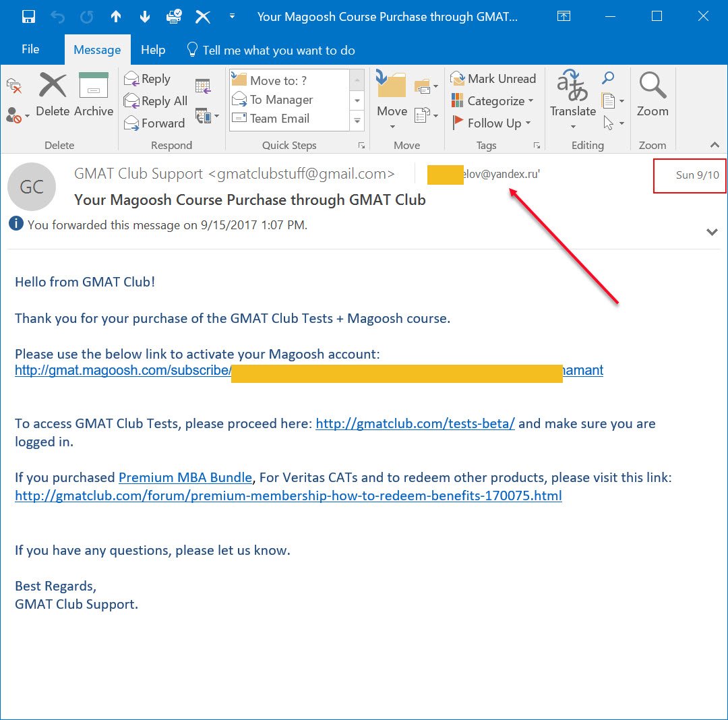The image size is (728, 720).
Task: Archive this message
Action: [x=93, y=94]
